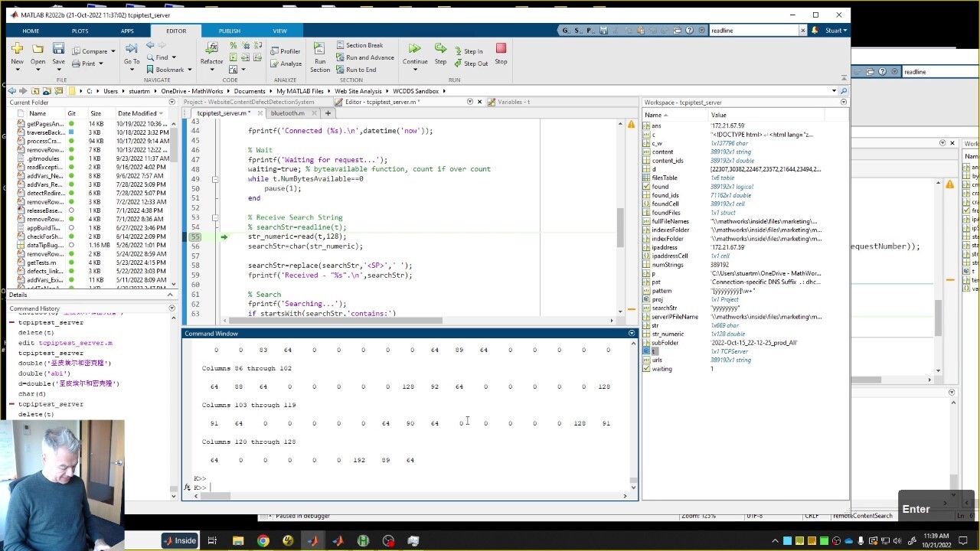Click the Save disk icon
Viewport: 980px width, 551px height.
point(58,49)
